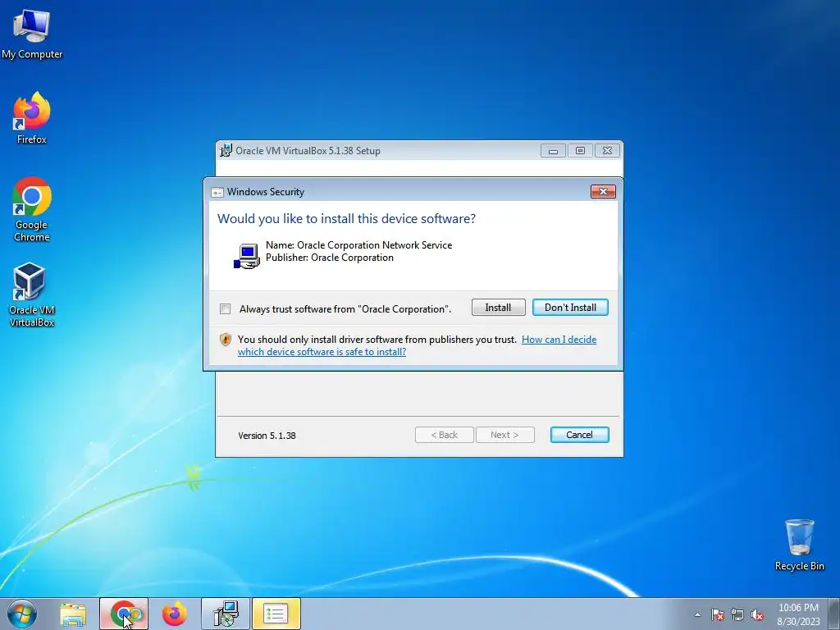The height and width of the screenshot is (630, 840).
Task: Click the muted volume tray icon
Action: coord(757,614)
